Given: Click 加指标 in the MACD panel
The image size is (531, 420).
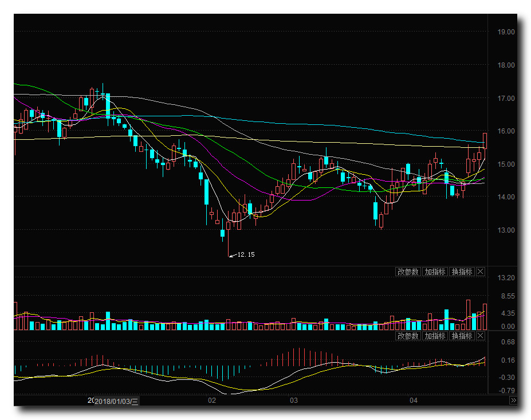Looking at the screenshot, I should (x=435, y=336).
